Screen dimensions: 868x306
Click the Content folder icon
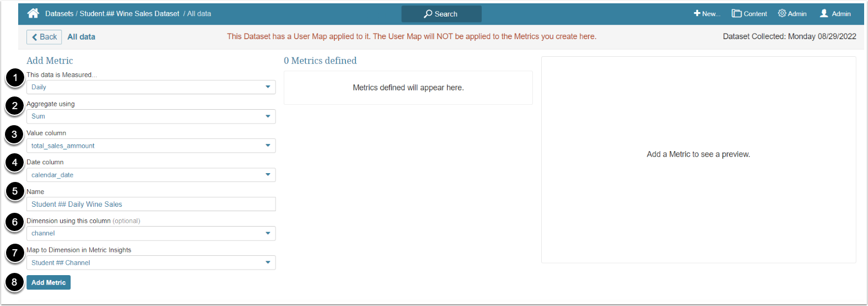[x=736, y=13]
